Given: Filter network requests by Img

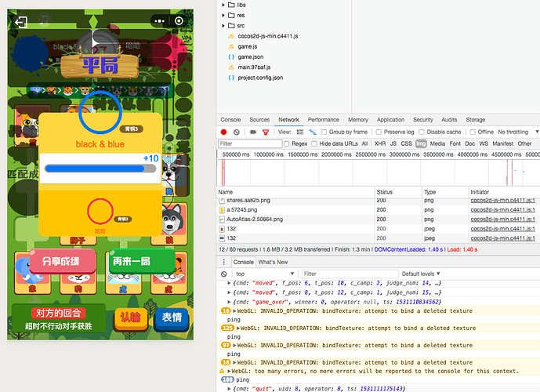Looking at the screenshot, I should coord(421,143).
